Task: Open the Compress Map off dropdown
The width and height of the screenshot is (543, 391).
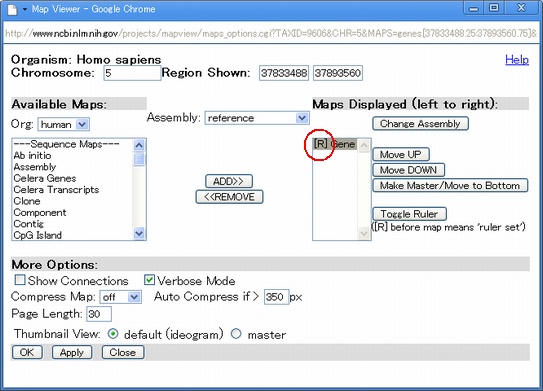Action: click(121, 297)
